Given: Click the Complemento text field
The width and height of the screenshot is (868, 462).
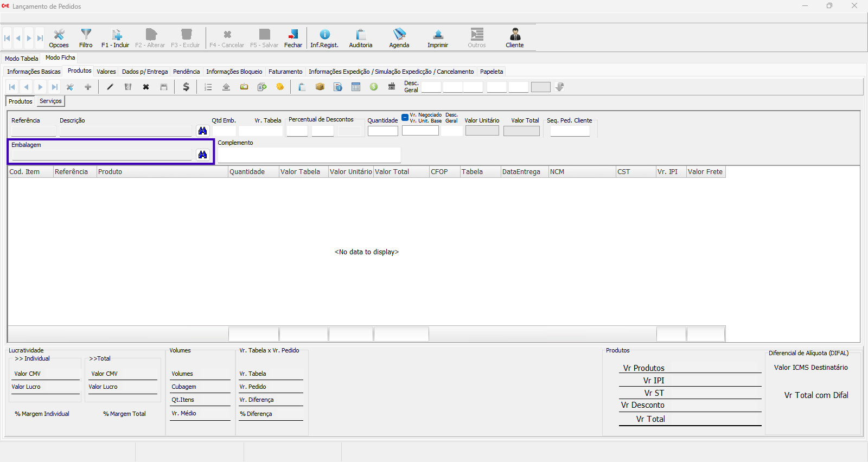Looking at the screenshot, I should [309, 155].
